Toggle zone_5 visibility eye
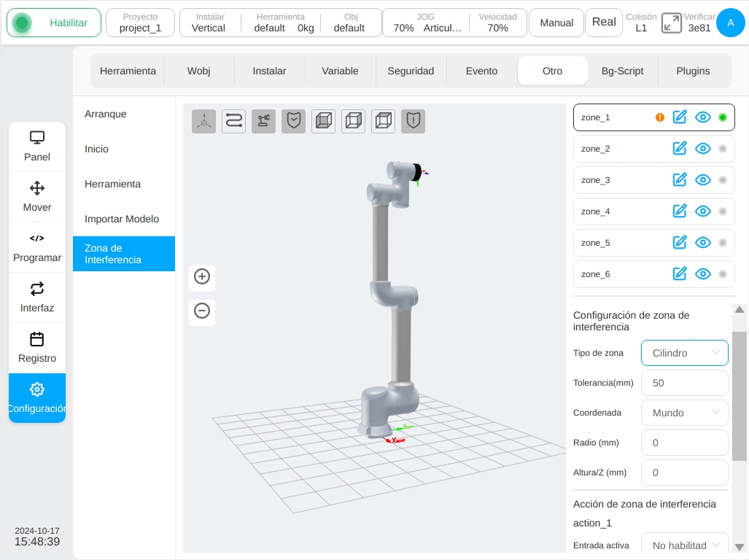Screen dimensions: 749x560 click(x=702, y=243)
